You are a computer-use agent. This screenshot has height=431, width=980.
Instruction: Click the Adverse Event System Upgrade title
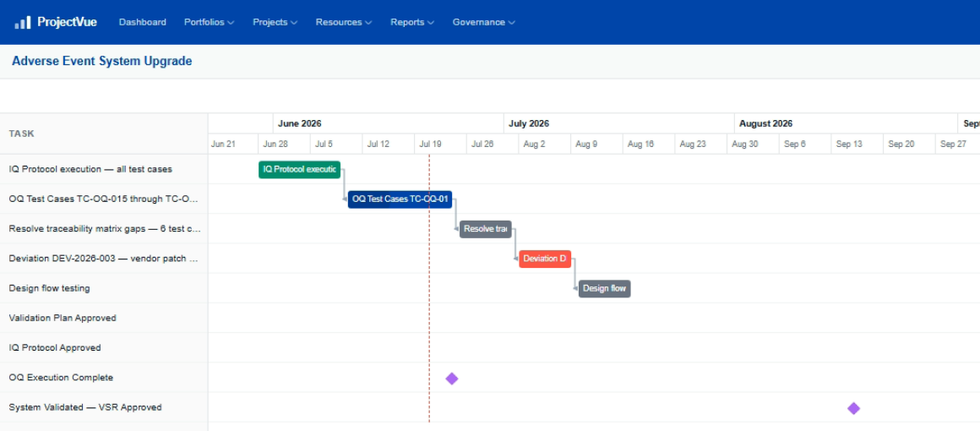click(102, 62)
